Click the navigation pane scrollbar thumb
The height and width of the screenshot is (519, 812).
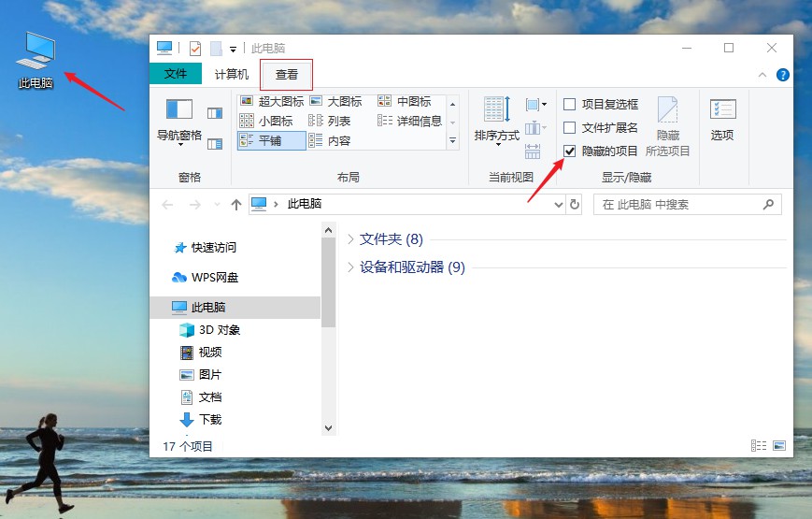tap(328, 282)
